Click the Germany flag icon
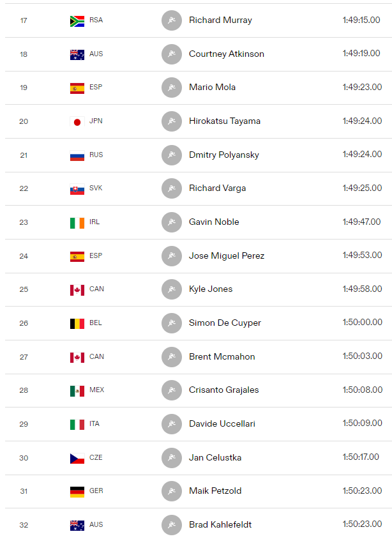Viewport: 392px width, 541px height. pyautogui.click(x=77, y=492)
